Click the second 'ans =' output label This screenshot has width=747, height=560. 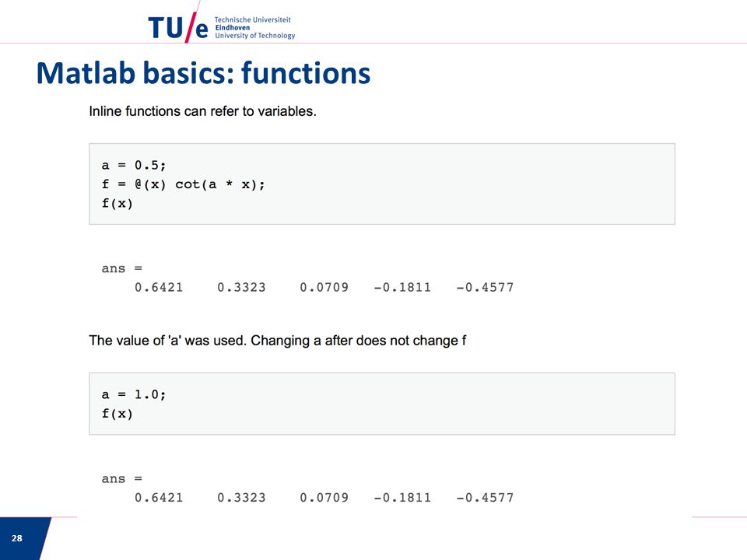tap(122, 478)
